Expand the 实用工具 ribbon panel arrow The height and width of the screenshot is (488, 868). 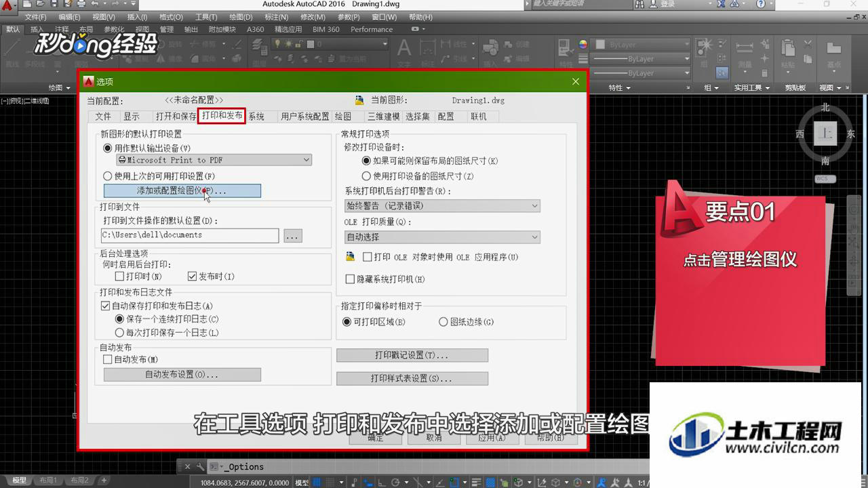[767, 88]
